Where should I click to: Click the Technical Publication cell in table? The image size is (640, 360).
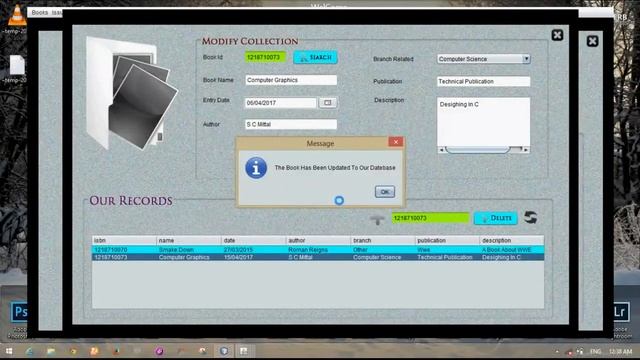(447, 257)
